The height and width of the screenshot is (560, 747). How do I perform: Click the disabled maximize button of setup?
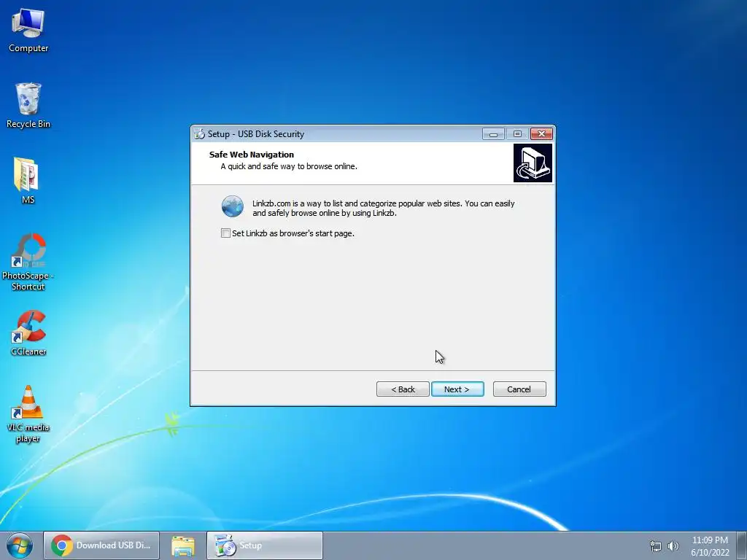517,134
